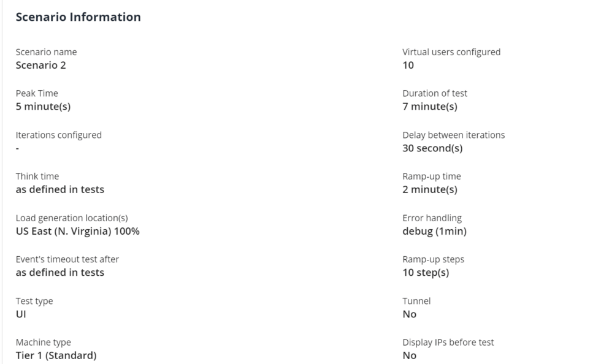Select the Tier 1 (Standard) machine type
Screen dimensions: 601x364
56,355
